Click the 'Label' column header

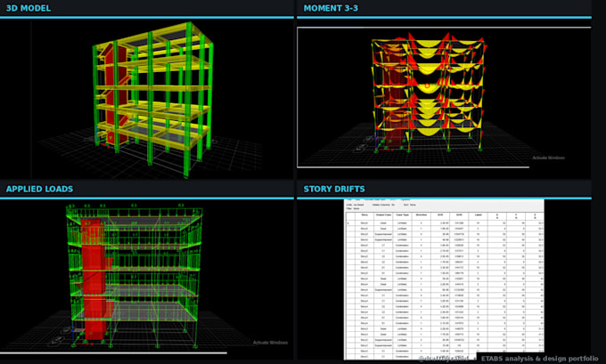(478, 215)
